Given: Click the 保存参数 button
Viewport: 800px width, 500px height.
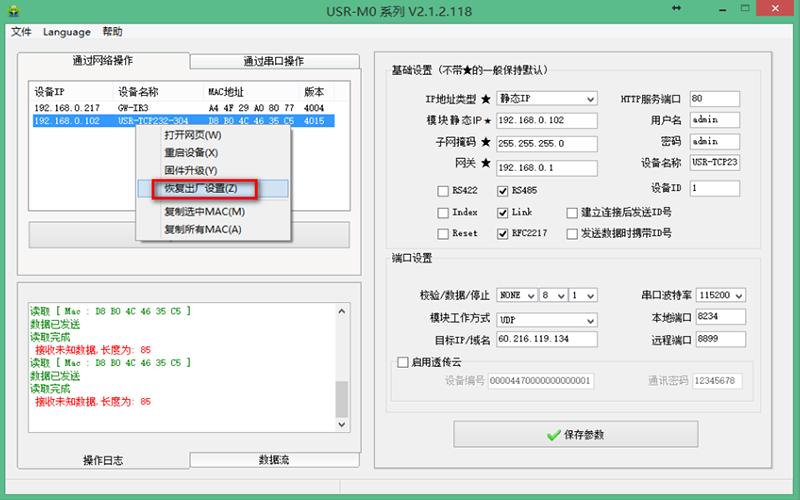Looking at the screenshot, I should click(575, 435).
